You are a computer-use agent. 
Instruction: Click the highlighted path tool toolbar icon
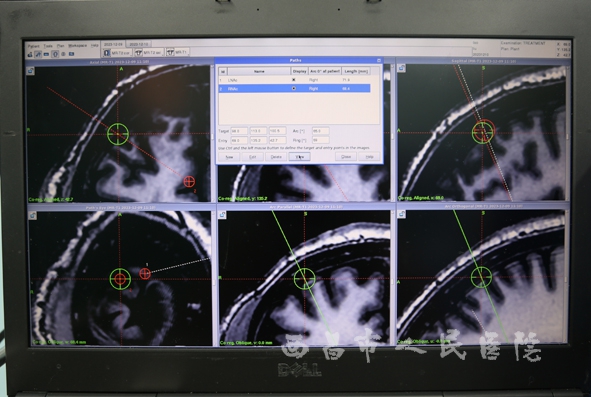coord(38,54)
